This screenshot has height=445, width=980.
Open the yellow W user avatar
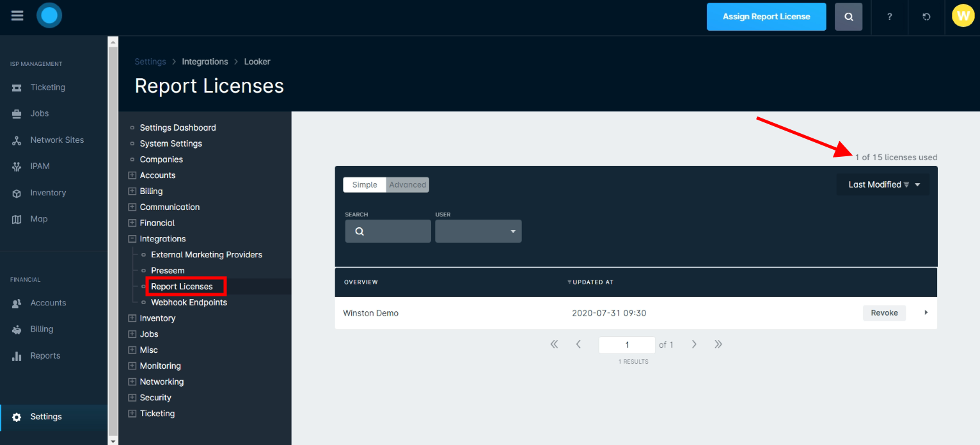tap(963, 15)
